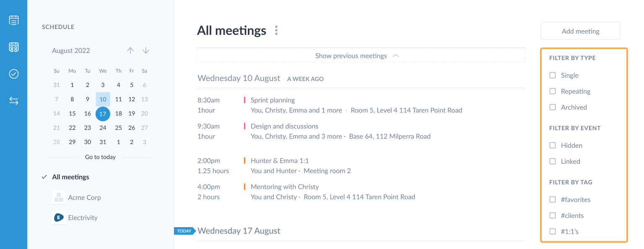The image size is (644, 249).
Task: Open the three-dot menu beside All meetings
Action: tap(276, 31)
